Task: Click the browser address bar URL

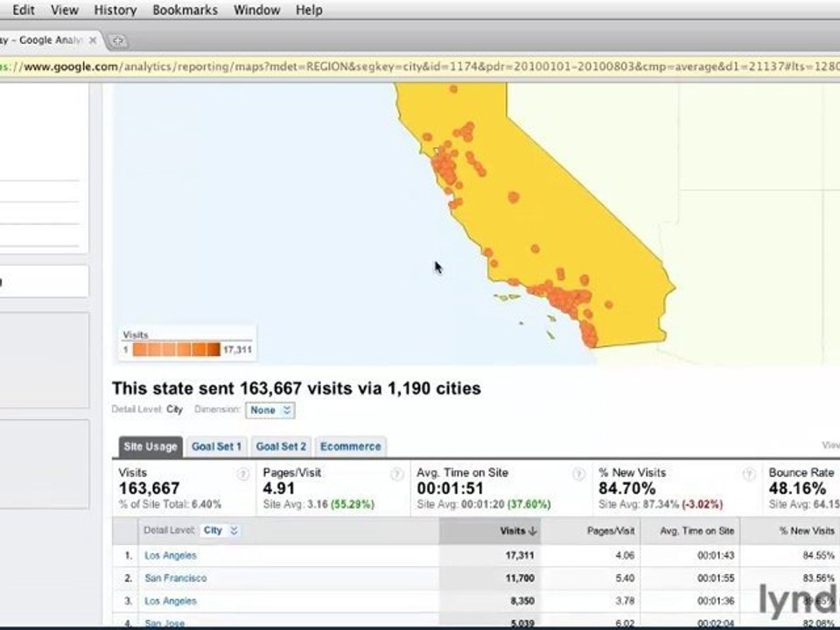Action: (x=420, y=66)
